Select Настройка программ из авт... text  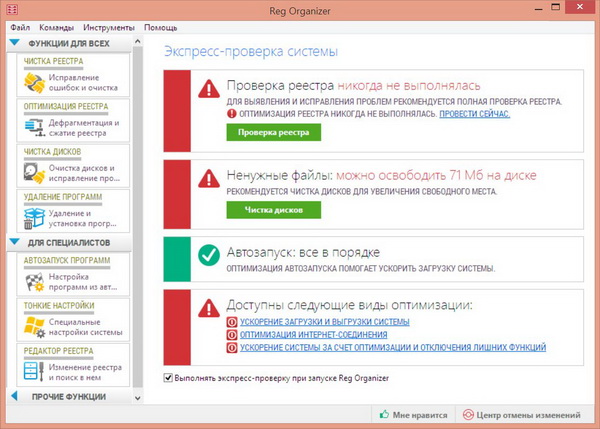click(83, 282)
